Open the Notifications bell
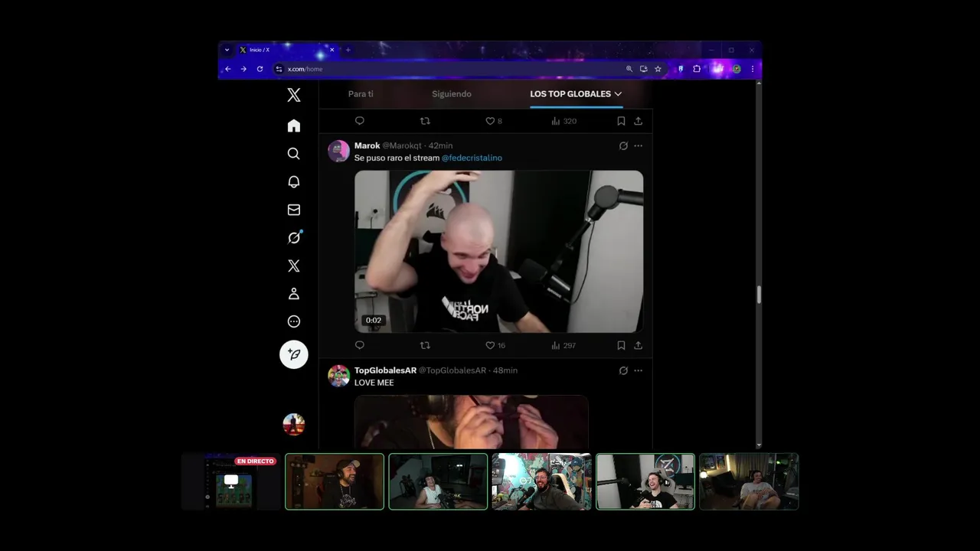 [294, 181]
